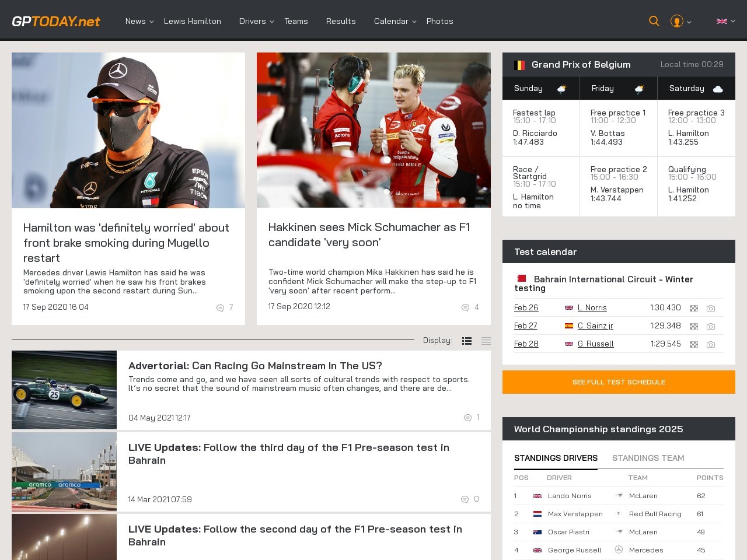Click Bahrain flag in test calendar

(x=521, y=279)
